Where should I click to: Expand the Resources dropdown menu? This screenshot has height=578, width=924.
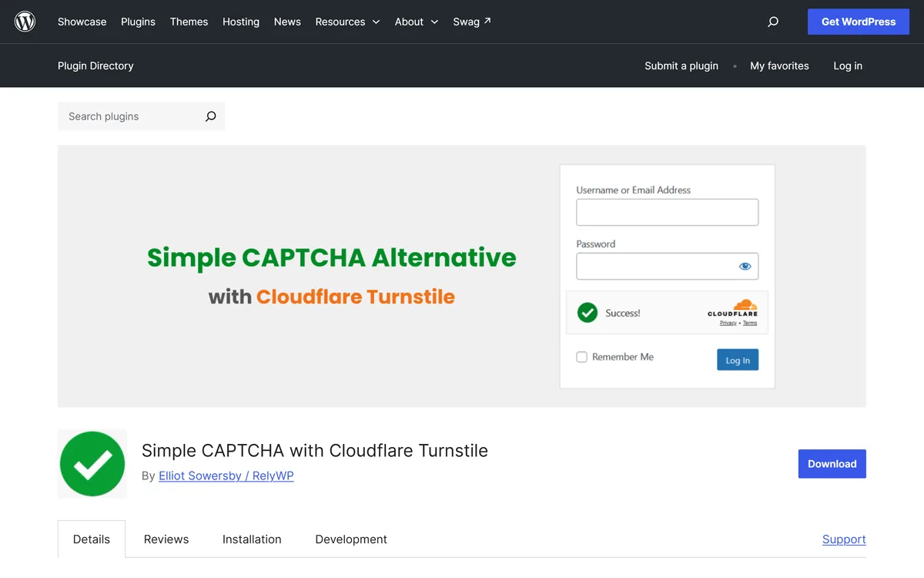[x=347, y=22]
